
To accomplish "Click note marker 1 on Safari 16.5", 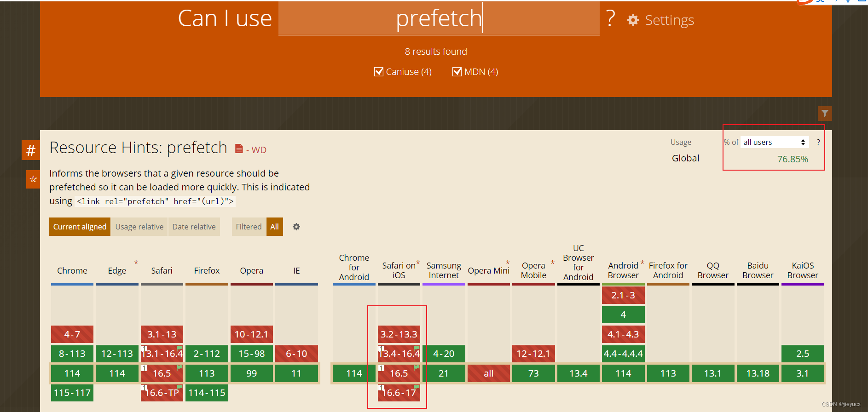I will pyautogui.click(x=145, y=368).
